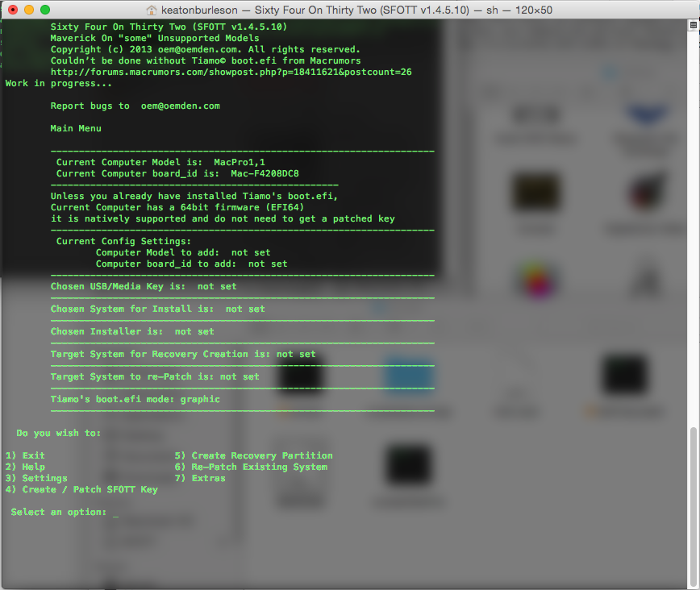
Task: Click the 'Report bugs to oem@oemden.com' email address
Action: 181,106
